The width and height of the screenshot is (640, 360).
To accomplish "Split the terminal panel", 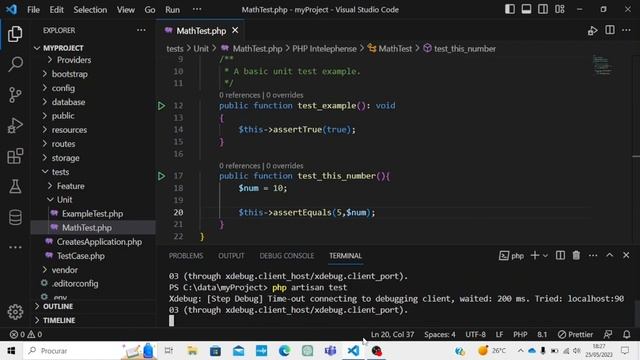I will point(560,256).
